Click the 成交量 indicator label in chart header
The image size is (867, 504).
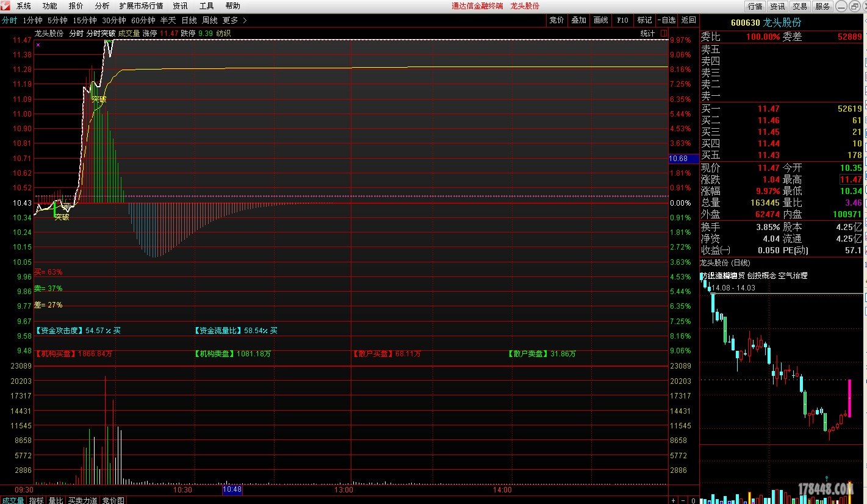click(129, 34)
